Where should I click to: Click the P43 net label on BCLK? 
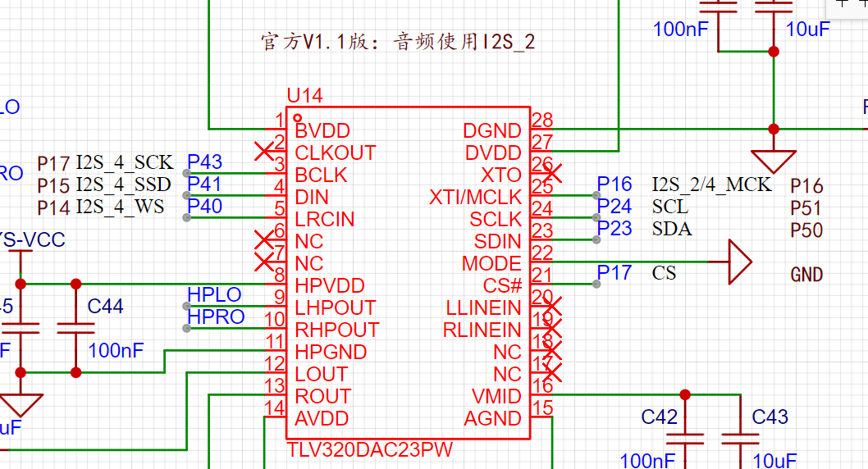205,162
